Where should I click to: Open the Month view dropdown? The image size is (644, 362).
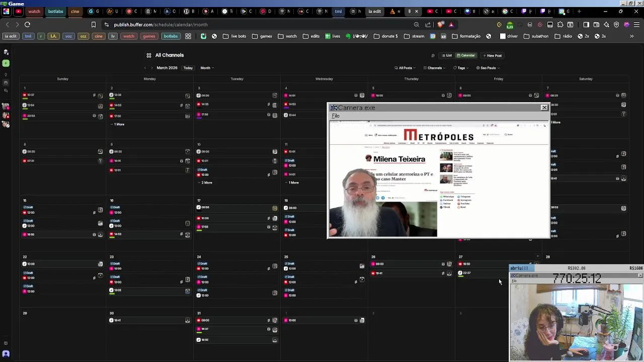207,68
